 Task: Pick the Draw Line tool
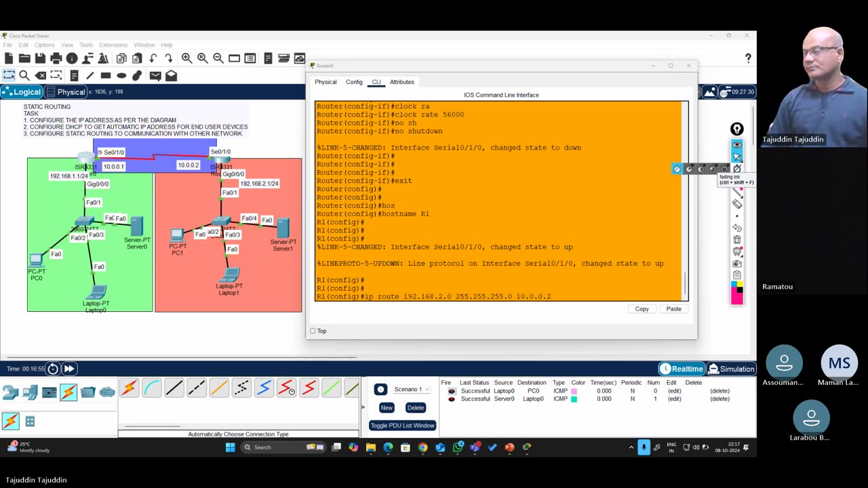[x=90, y=76]
